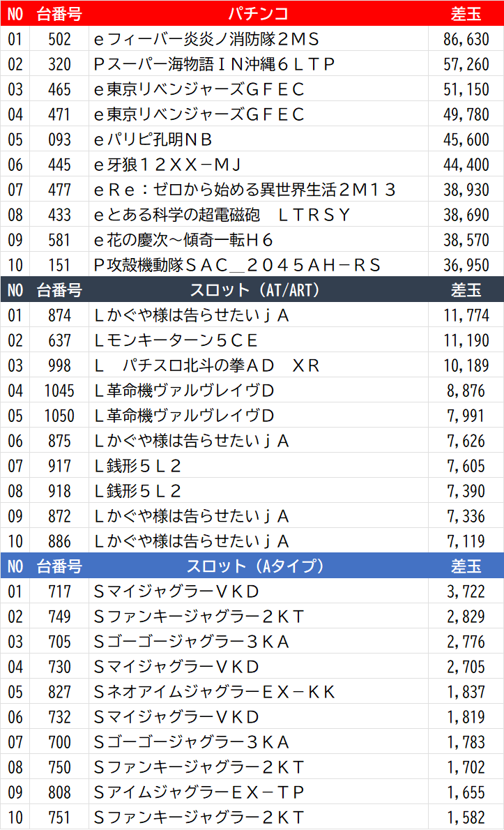The height and width of the screenshot is (830, 504).
Task: Select eRe:ゼロから始める異世界生活2M13 row name
Action: [x=244, y=190]
